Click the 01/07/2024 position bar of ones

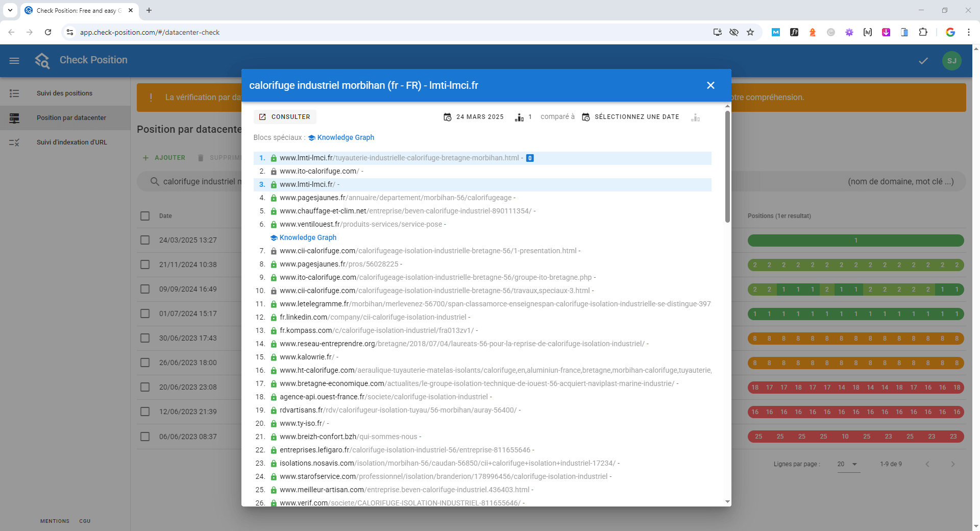[855, 313]
